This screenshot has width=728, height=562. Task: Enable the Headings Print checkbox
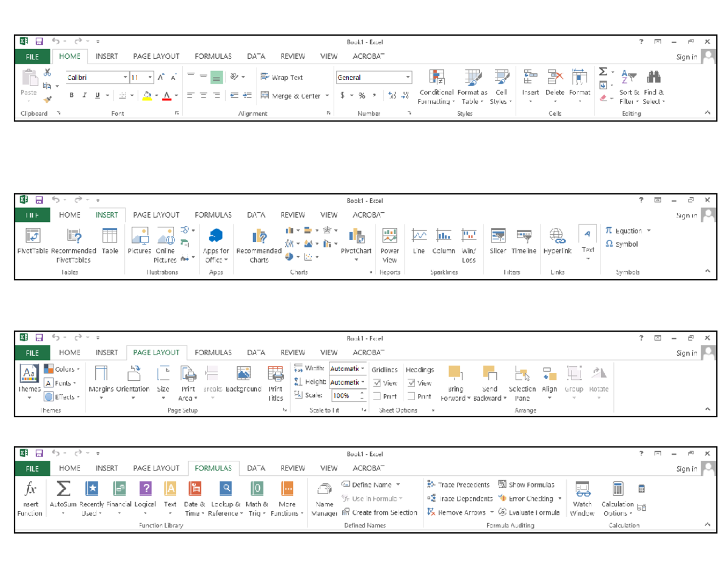pyautogui.click(x=413, y=395)
